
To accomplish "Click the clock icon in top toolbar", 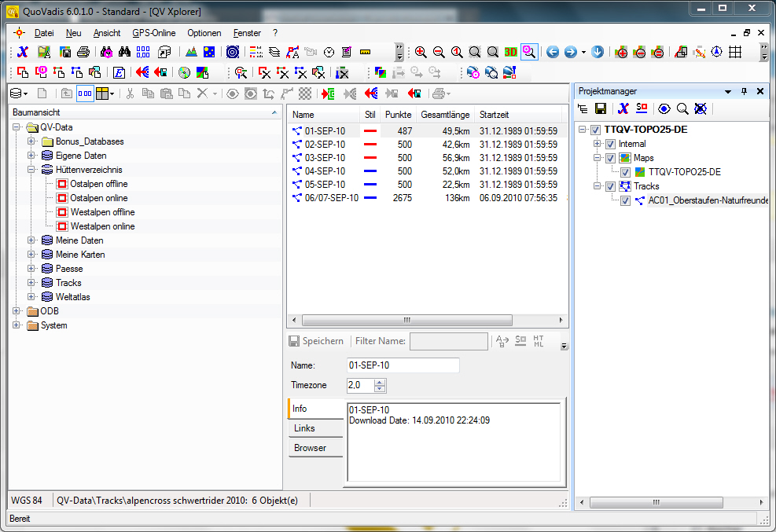I will [x=329, y=52].
